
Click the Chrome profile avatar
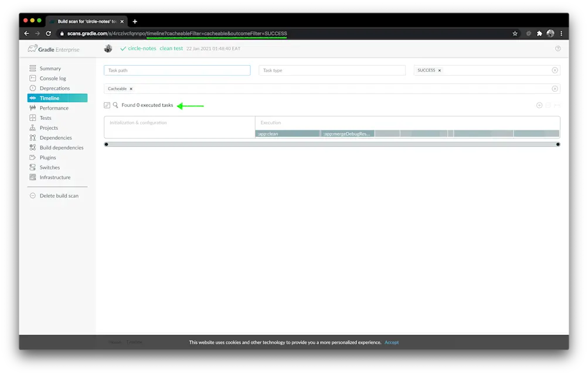pos(550,33)
